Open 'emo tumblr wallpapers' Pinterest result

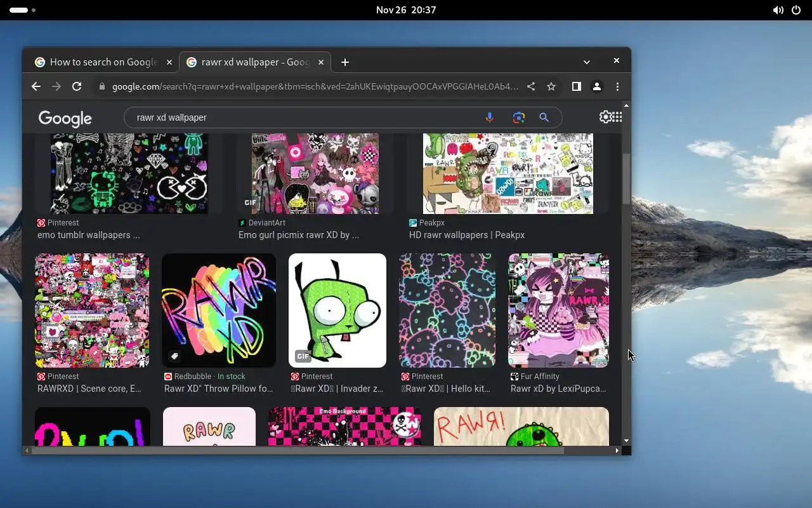pyautogui.click(x=89, y=235)
